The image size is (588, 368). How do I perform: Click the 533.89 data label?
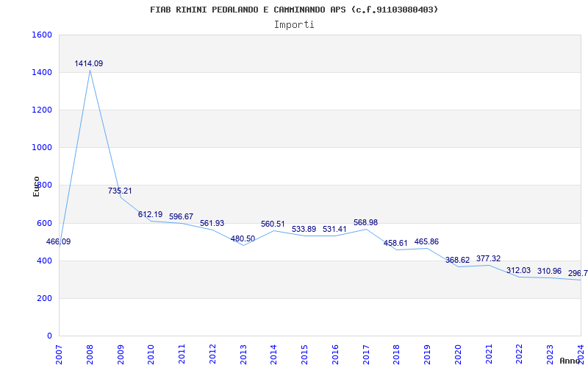304,229
